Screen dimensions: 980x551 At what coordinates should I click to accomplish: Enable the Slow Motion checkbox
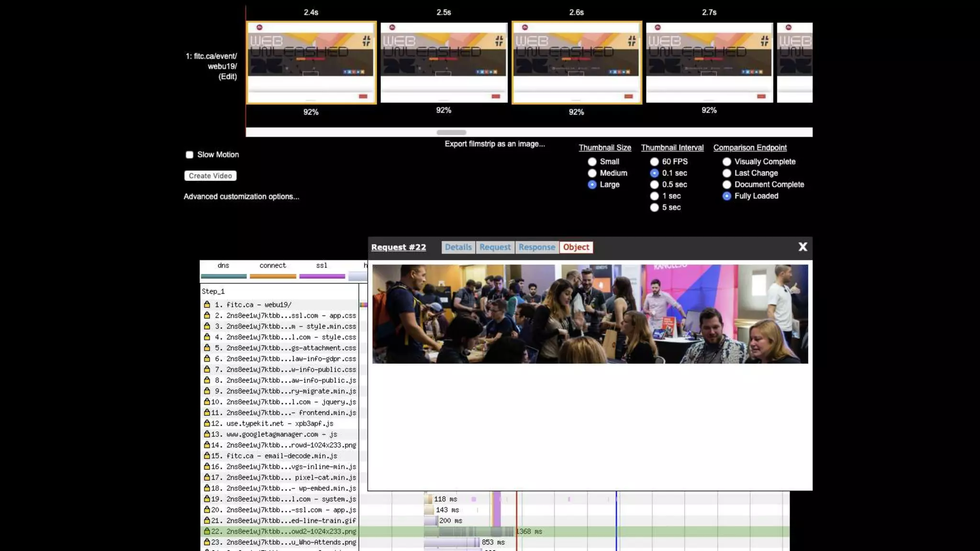189,155
